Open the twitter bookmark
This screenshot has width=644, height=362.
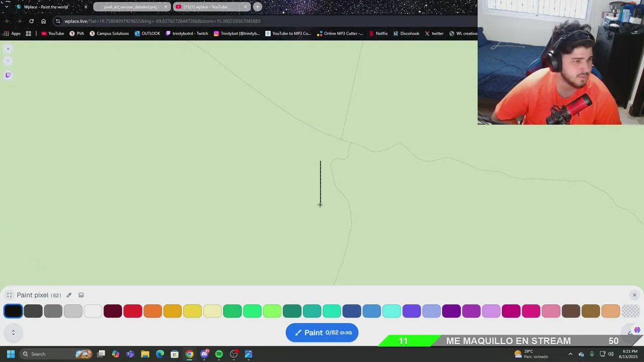[x=434, y=34]
